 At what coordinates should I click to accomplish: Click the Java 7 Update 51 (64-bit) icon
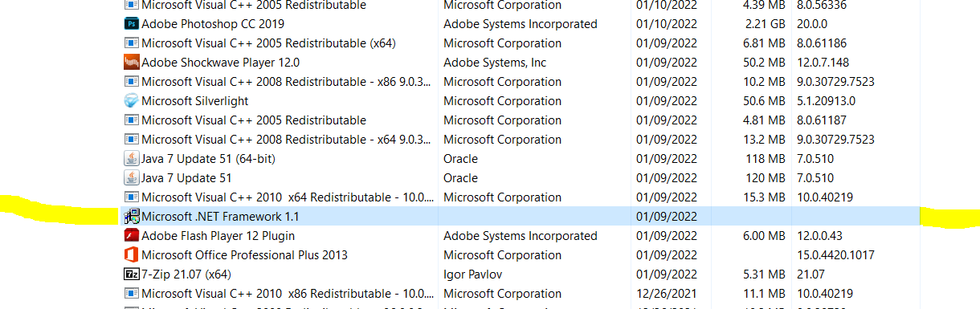coord(132,159)
